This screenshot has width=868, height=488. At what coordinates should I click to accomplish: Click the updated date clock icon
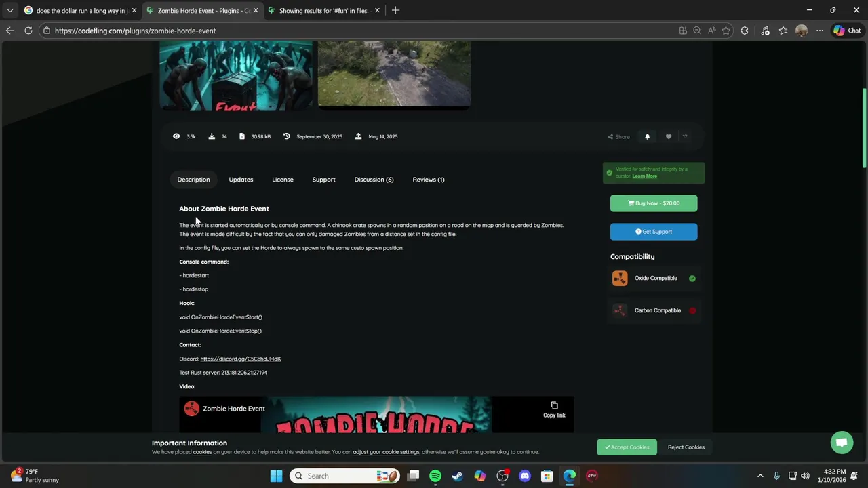click(x=287, y=136)
